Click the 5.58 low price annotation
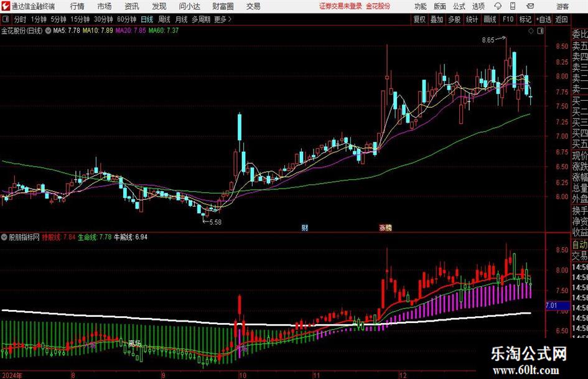Screen dimensions: 588x379 click(215, 222)
